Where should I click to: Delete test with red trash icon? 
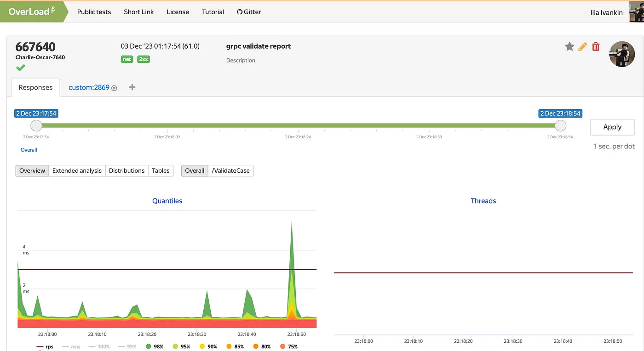596,46
